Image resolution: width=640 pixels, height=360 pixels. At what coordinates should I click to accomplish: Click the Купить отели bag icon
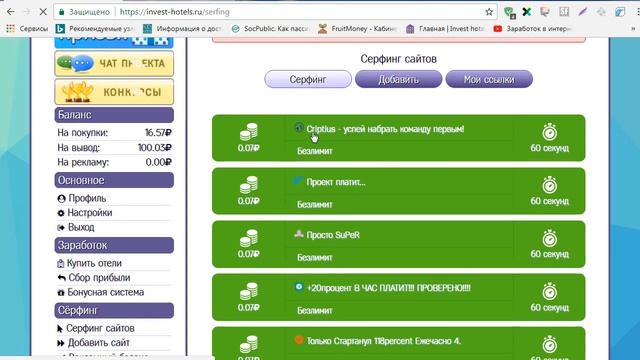click(61, 264)
